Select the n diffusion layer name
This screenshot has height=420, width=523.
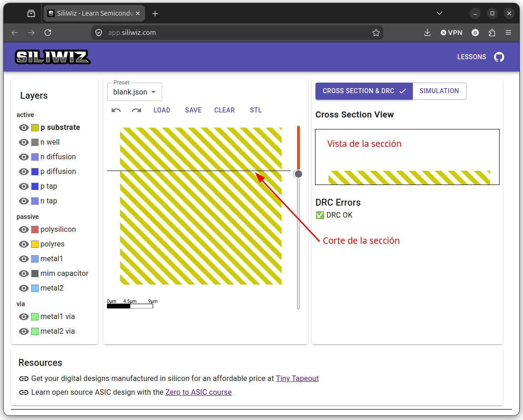click(58, 157)
